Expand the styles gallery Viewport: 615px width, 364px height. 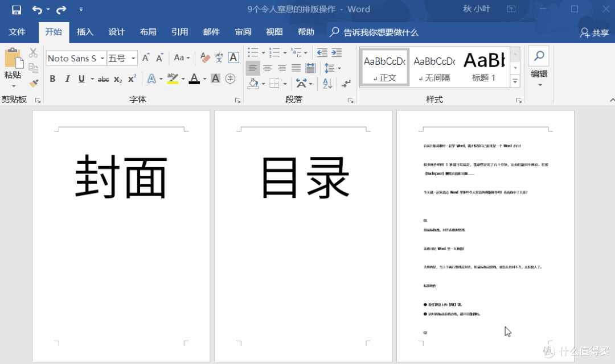pos(515,82)
